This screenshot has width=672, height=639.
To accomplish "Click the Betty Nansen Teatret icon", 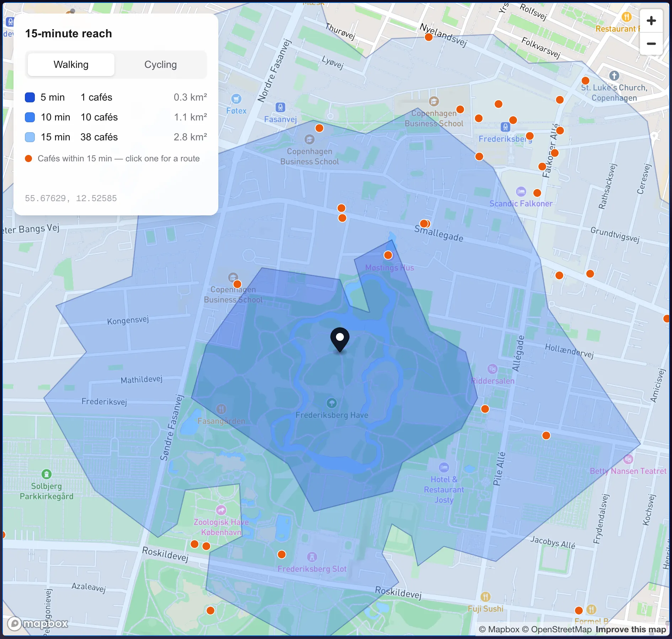I will (628, 459).
